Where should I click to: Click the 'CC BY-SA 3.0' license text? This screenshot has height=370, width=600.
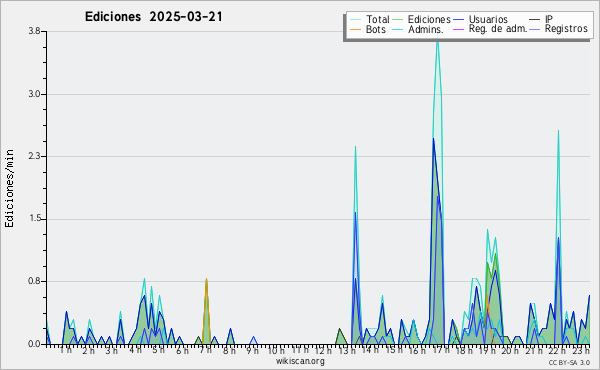tap(569, 362)
